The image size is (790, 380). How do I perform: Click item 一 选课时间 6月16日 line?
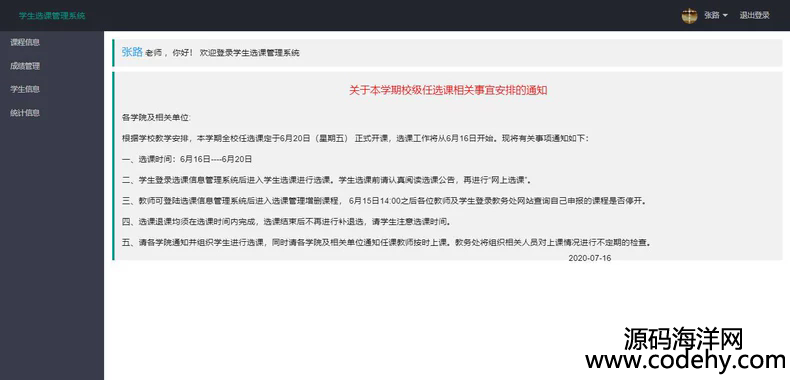(x=187, y=159)
